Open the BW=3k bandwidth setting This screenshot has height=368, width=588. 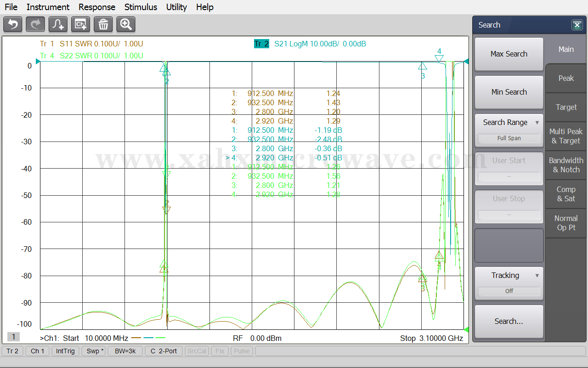[125, 351]
